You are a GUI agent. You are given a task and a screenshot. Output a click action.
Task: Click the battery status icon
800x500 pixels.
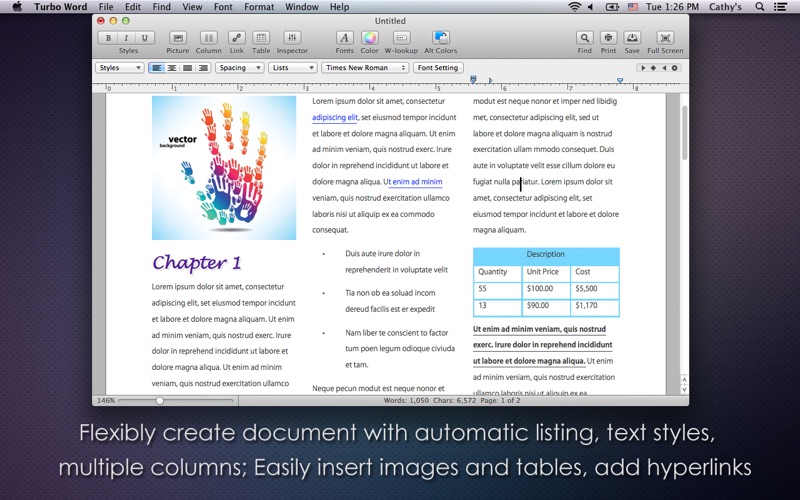click(x=612, y=7)
